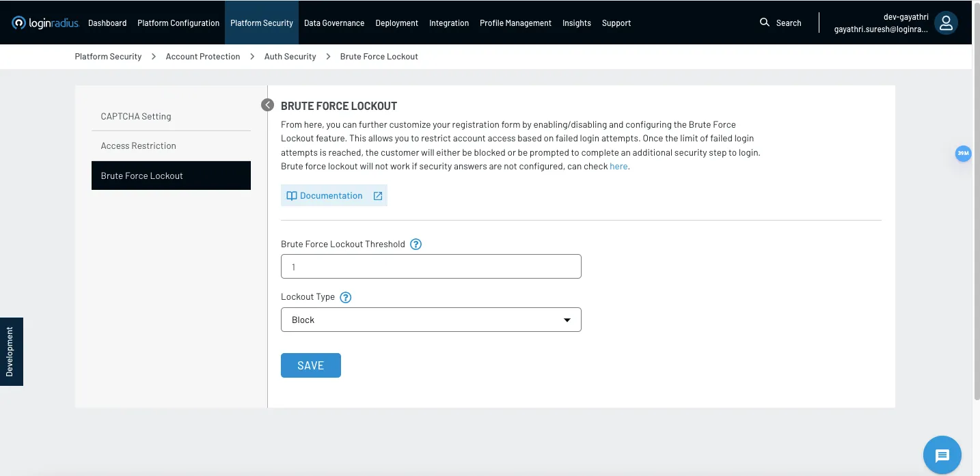Click the Brute Force Lockout Threshold field
980x476 pixels.
coord(431,266)
